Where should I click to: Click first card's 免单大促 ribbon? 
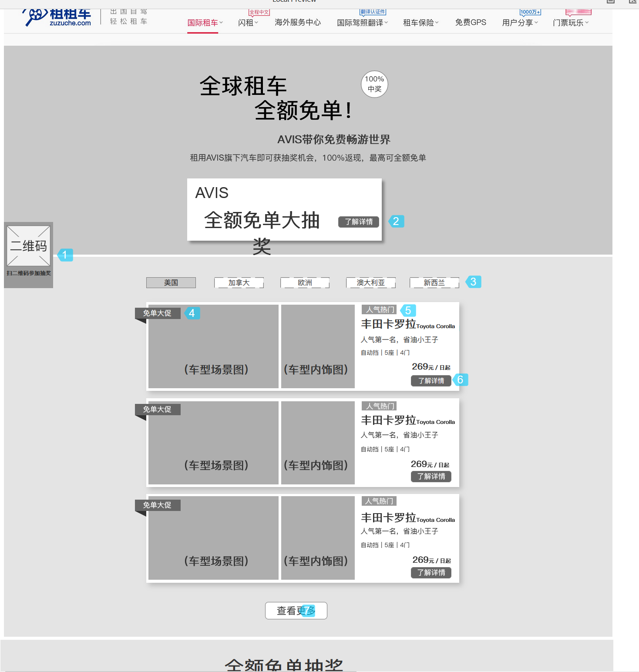[157, 313]
